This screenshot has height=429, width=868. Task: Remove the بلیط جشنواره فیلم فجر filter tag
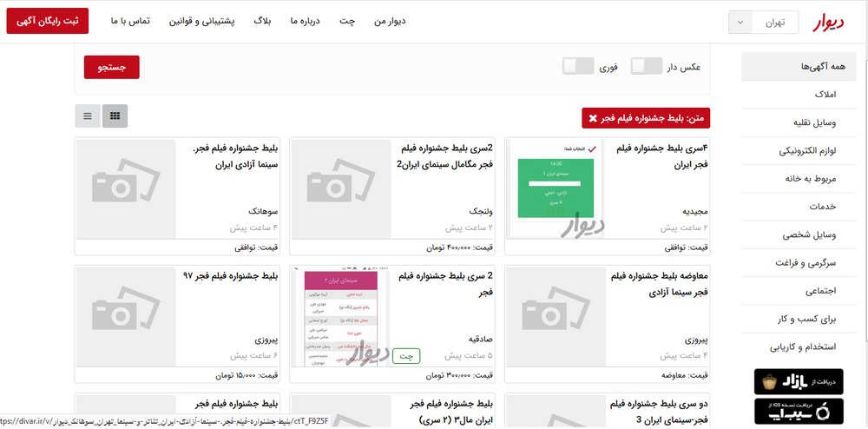tap(593, 118)
